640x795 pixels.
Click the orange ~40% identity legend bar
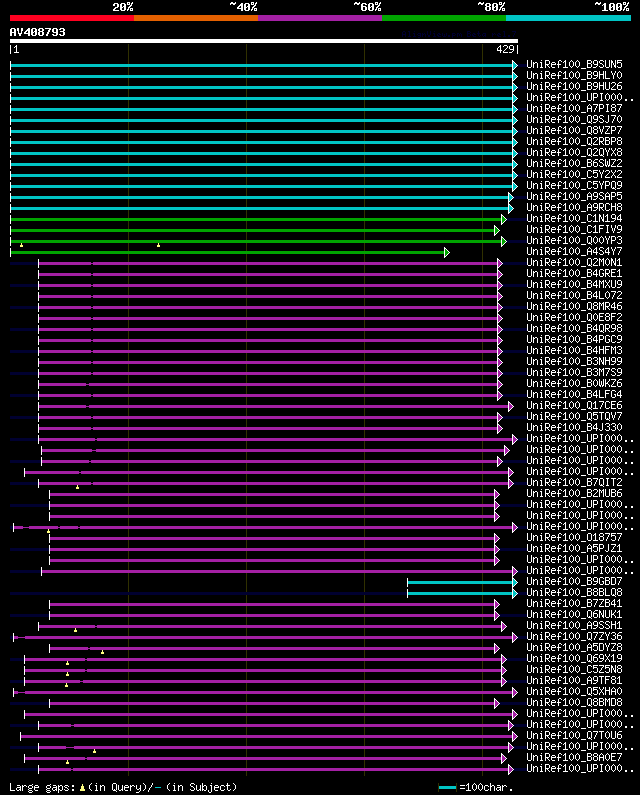tap(196, 18)
